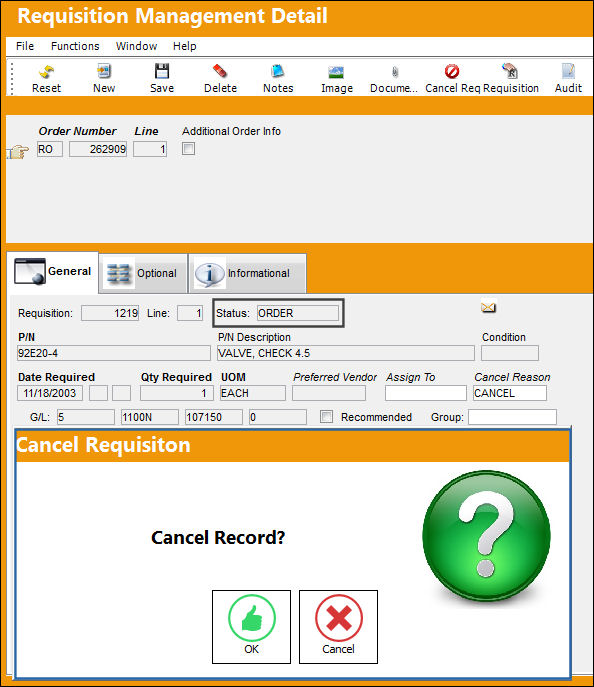Click P/N Description field VALVE, CHECK 4.5

[x=346, y=353]
